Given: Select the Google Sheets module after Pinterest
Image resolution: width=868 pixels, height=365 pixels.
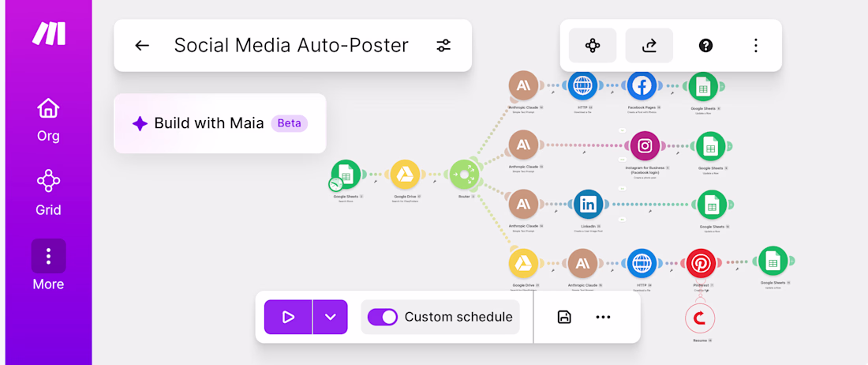Looking at the screenshot, I should coord(773,261).
